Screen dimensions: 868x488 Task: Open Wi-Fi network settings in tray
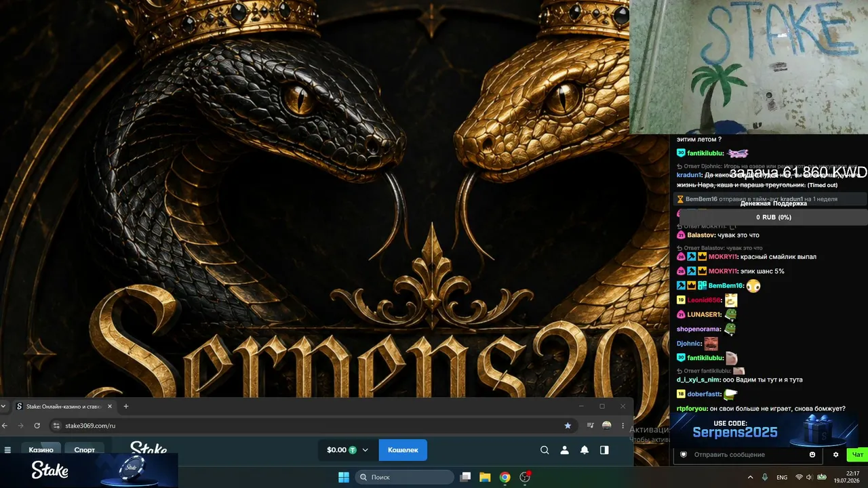tap(799, 477)
